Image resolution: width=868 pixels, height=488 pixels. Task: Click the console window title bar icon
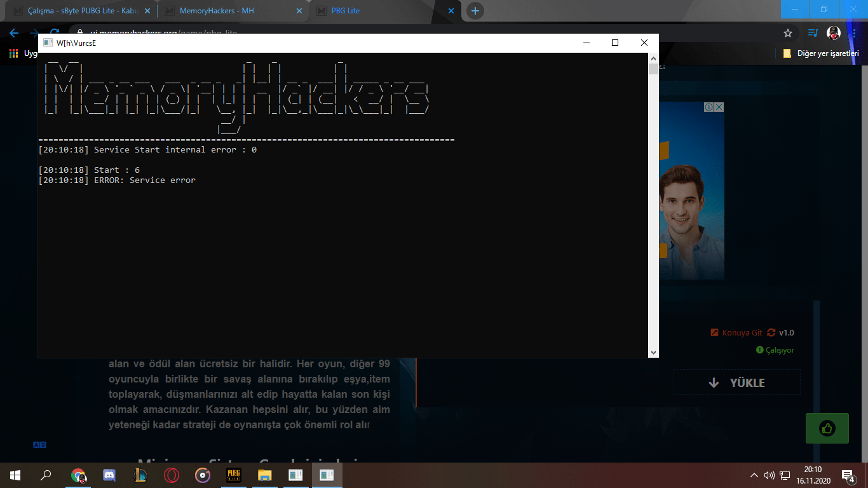48,43
